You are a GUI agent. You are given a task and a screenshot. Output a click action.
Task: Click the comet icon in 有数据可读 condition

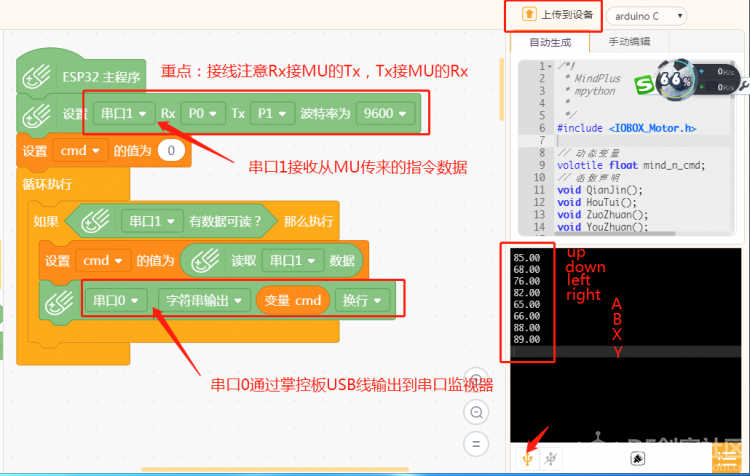pos(95,221)
